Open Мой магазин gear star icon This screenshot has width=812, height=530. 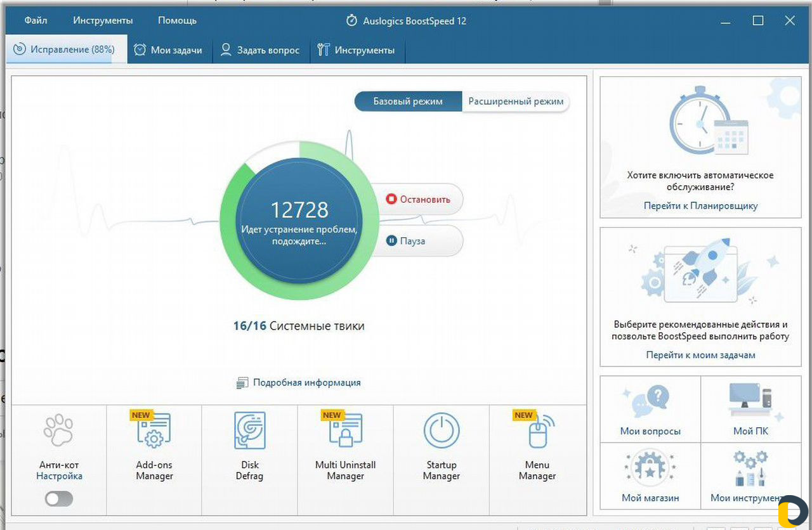pyautogui.click(x=650, y=467)
